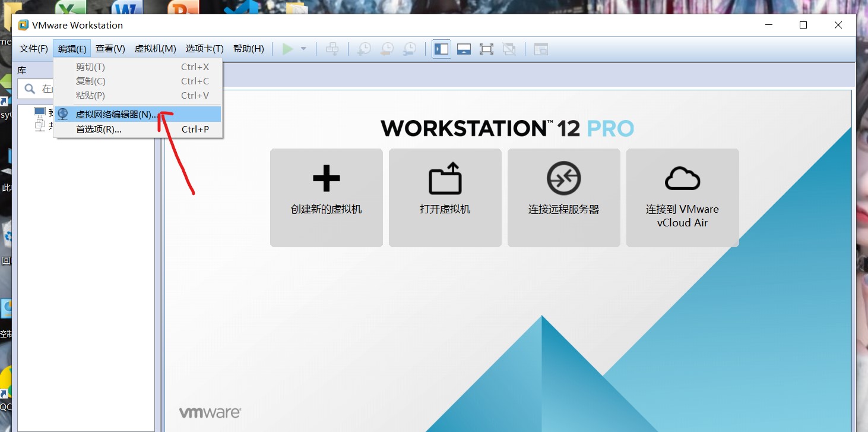Click the 打开虚拟机 tile
Screen dimensions: 868x432
click(445, 197)
